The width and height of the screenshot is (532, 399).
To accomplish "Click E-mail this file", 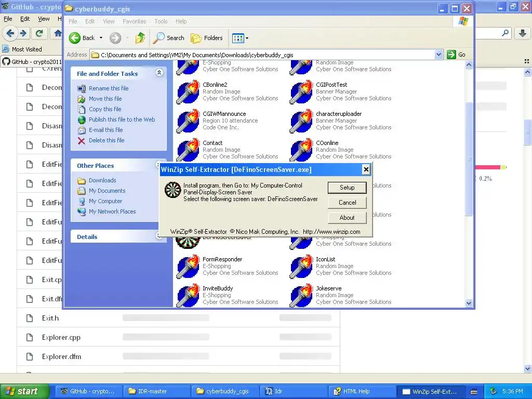I will click(106, 130).
